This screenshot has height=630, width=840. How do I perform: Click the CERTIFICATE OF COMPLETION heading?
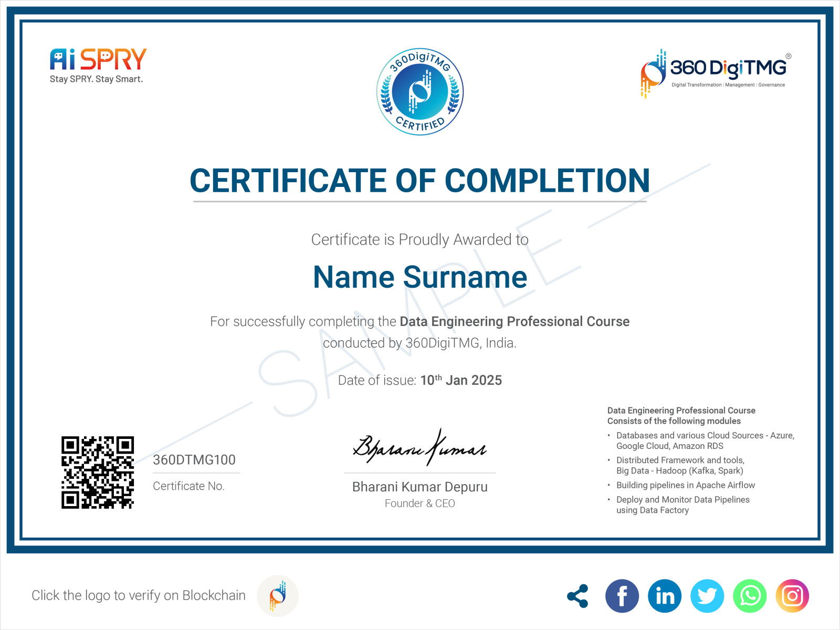pyautogui.click(x=419, y=181)
